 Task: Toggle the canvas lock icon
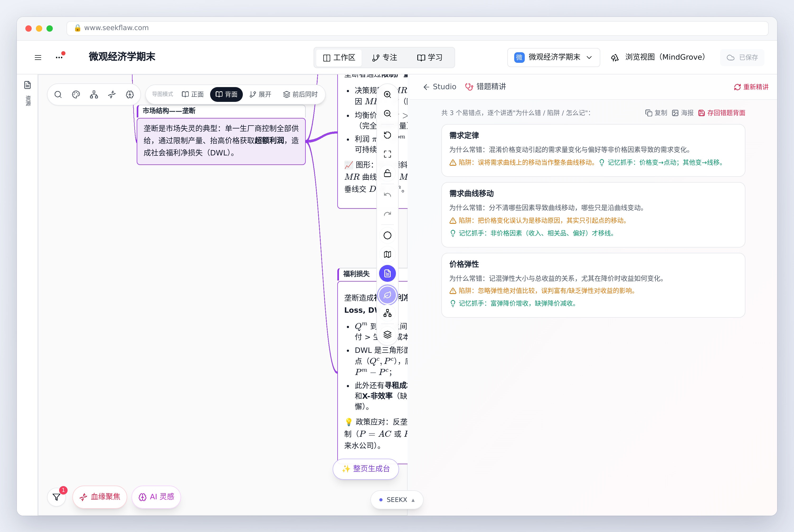pos(387,173)
